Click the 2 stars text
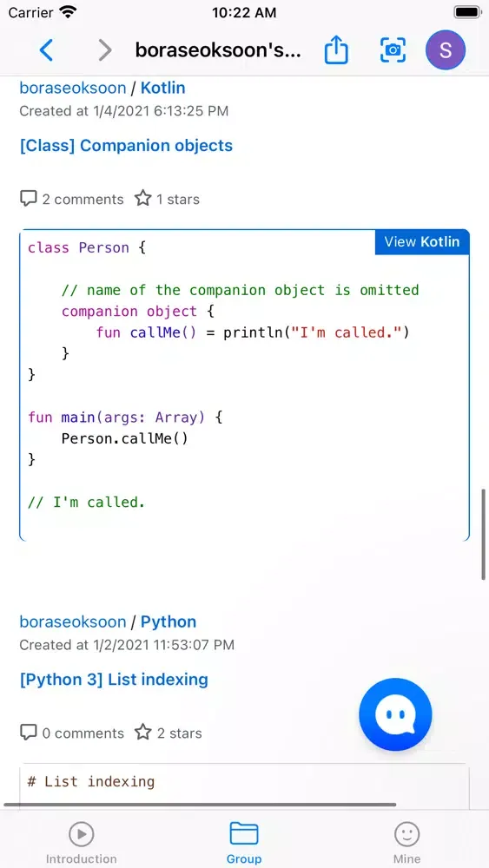Viewport: 489px width, 868px height. click(180, 733)
